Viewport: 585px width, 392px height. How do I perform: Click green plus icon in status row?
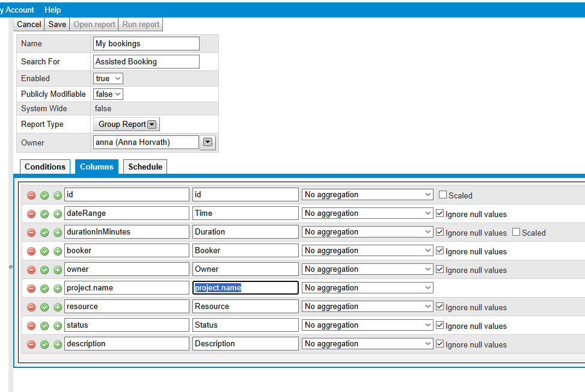[x=58, y=326]
